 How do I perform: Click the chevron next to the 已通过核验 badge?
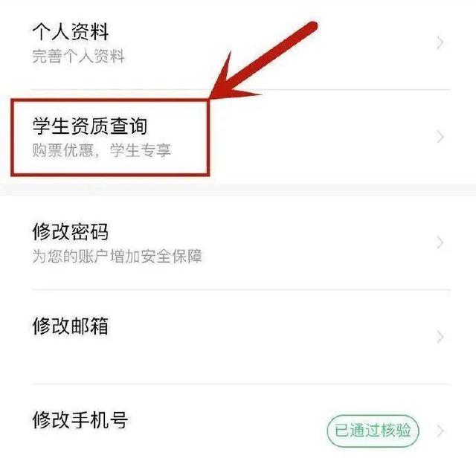click(x=440, y=431)
